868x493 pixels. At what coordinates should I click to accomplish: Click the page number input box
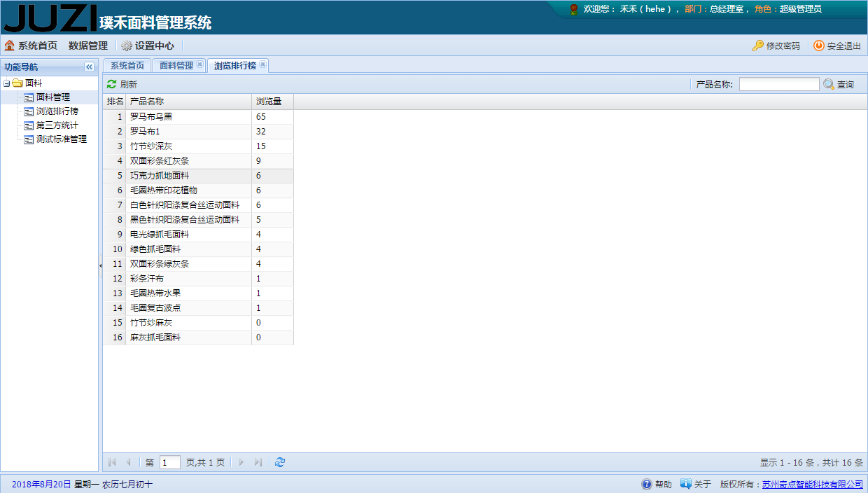(170, 462)
